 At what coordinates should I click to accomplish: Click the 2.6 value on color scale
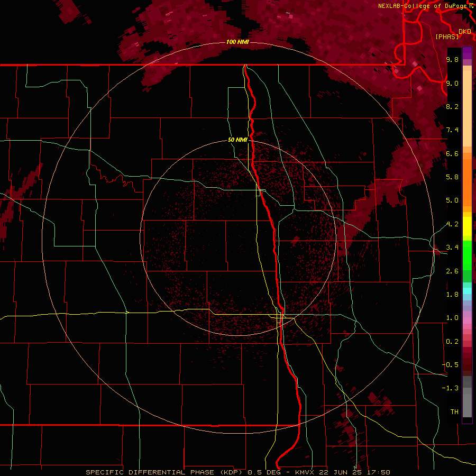pos(452,271)
